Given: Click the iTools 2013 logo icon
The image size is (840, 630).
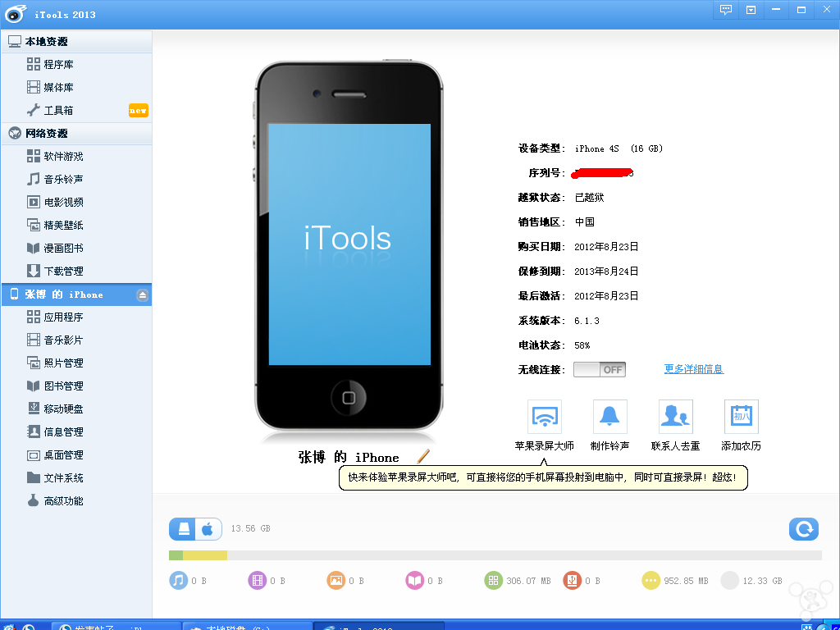Looking at the screenshot, I should click(16, 14).
